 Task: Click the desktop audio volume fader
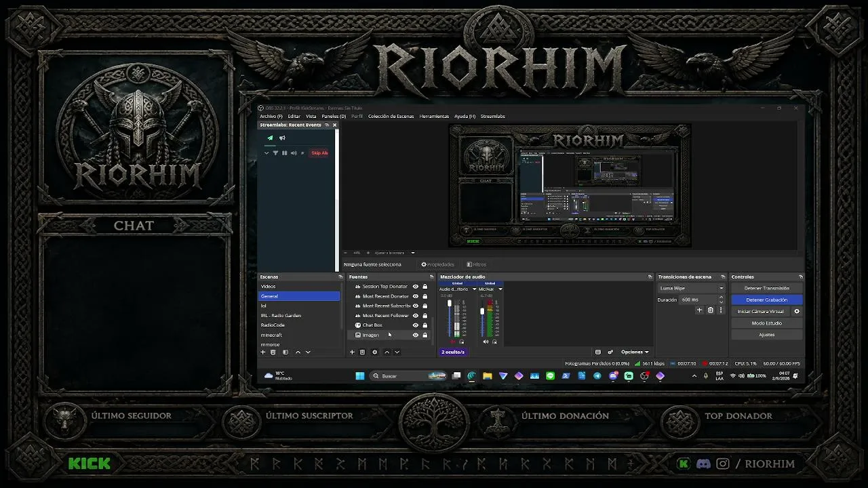(x=449, y=304)
